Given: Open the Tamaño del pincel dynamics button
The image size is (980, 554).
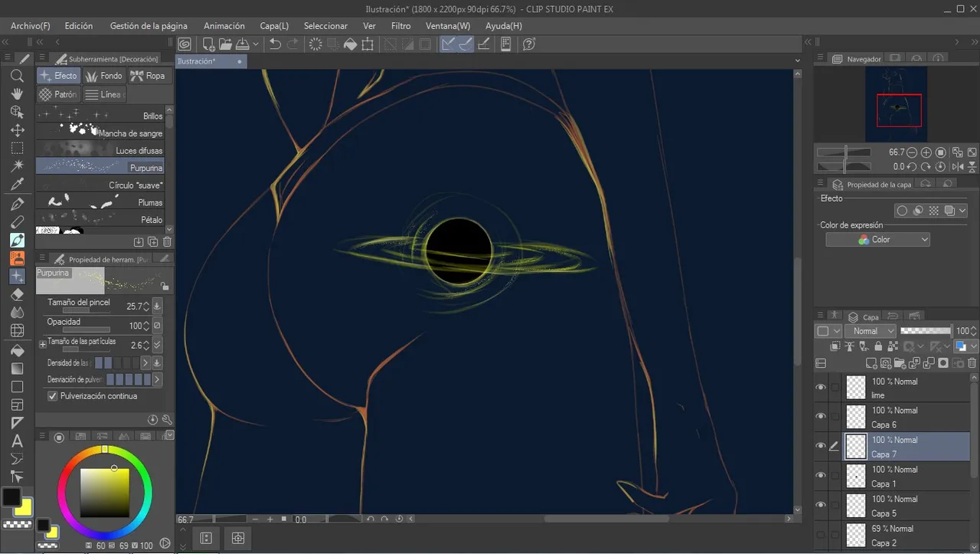Looking at the screenshot, I should (x=157, y=306).
